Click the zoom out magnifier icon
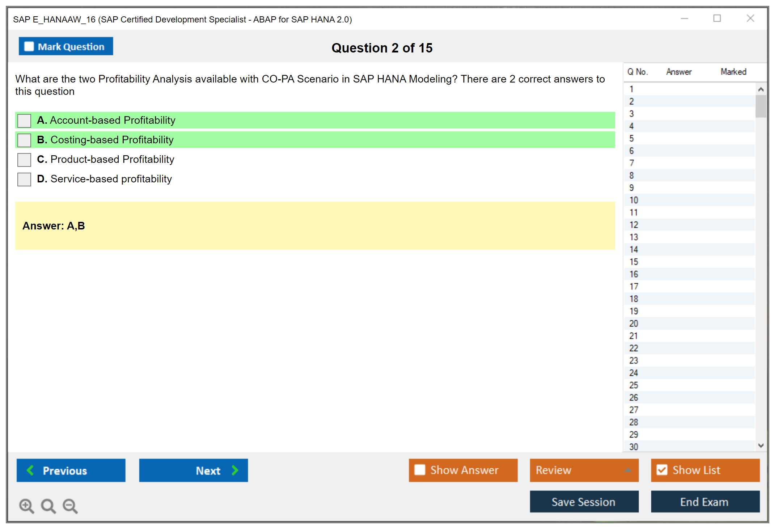Image resolution: width=778 pixels, height=532 pixels. coord(70,506)
